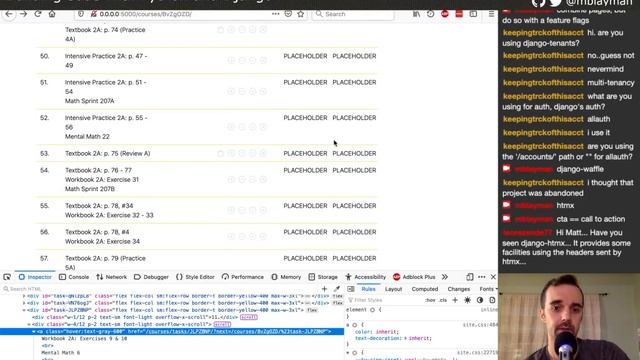Screen dimensions: 640x360
Task: Open the Accessibility tab
Action: pos(365,277)
